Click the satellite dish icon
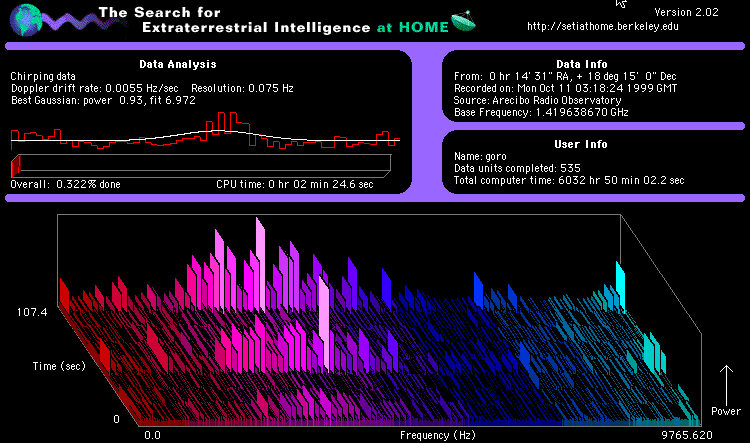 (x=464, y=20)
